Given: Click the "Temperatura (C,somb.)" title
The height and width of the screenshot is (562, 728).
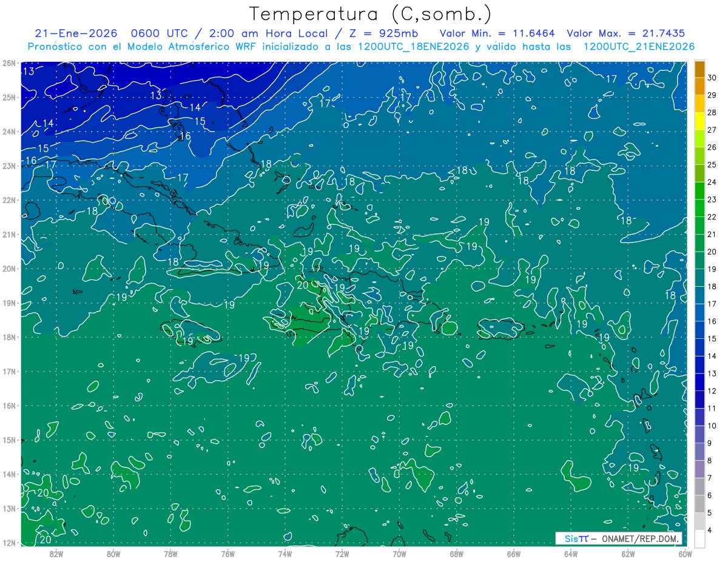Looking at the screenshot, I should tap(371, 14).
